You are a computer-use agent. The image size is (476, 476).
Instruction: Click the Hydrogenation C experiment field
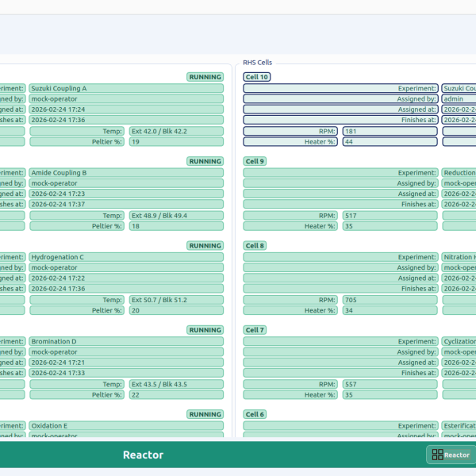[126, 257]
